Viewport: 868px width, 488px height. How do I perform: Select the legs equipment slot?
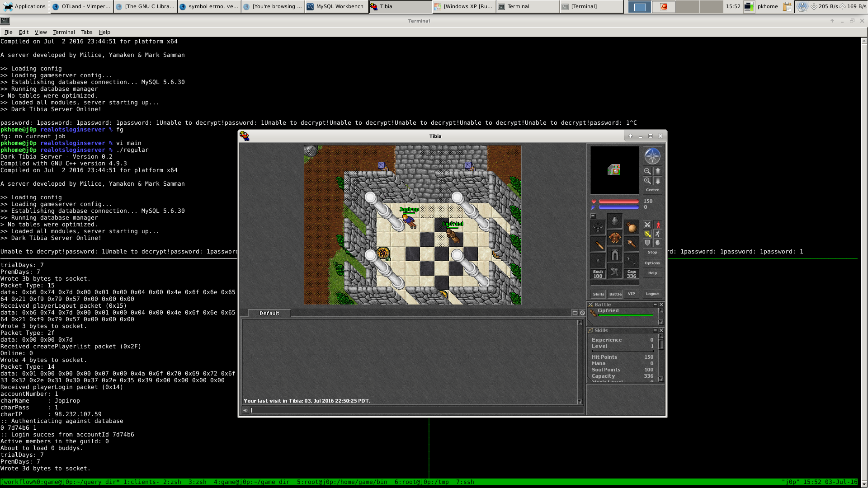(614, 254)
